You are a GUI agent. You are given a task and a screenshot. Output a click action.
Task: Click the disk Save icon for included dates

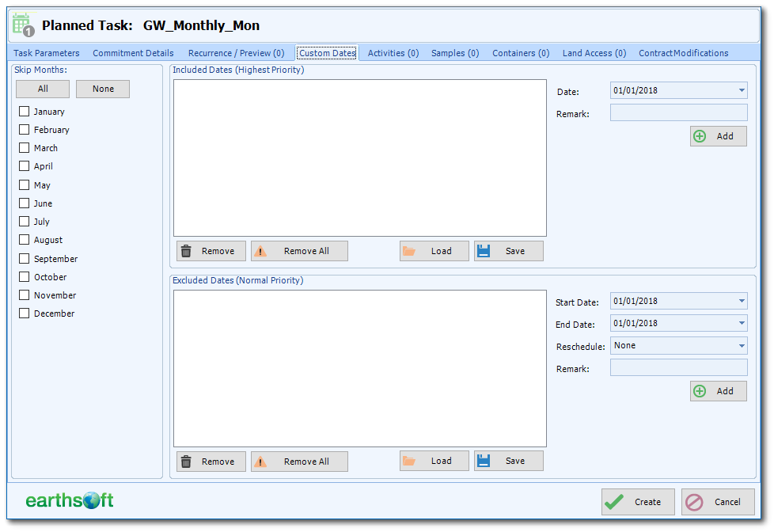tap(485, 250)
